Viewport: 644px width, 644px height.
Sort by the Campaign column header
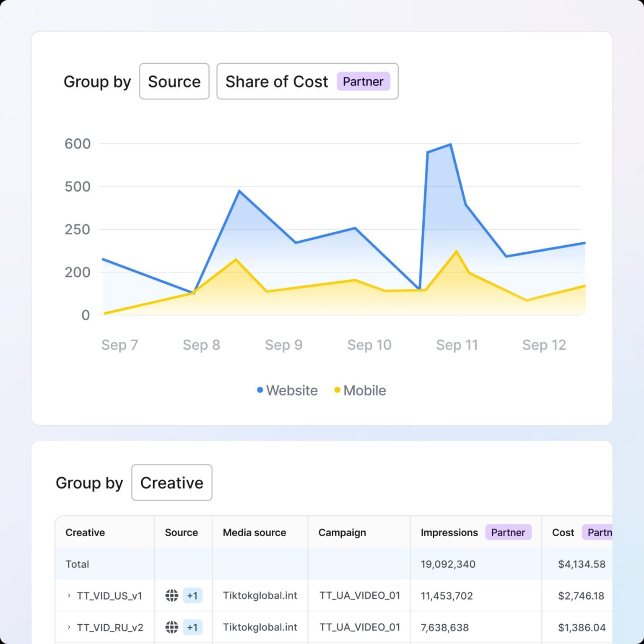pyautogui.click(x=342, y=532)
